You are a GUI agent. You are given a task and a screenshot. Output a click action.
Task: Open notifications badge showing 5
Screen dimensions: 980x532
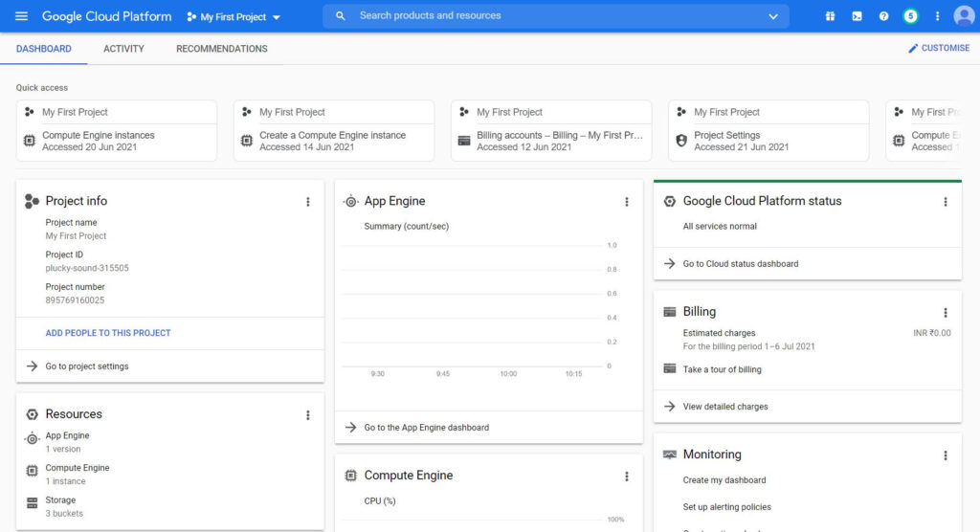tap(910, 16)
